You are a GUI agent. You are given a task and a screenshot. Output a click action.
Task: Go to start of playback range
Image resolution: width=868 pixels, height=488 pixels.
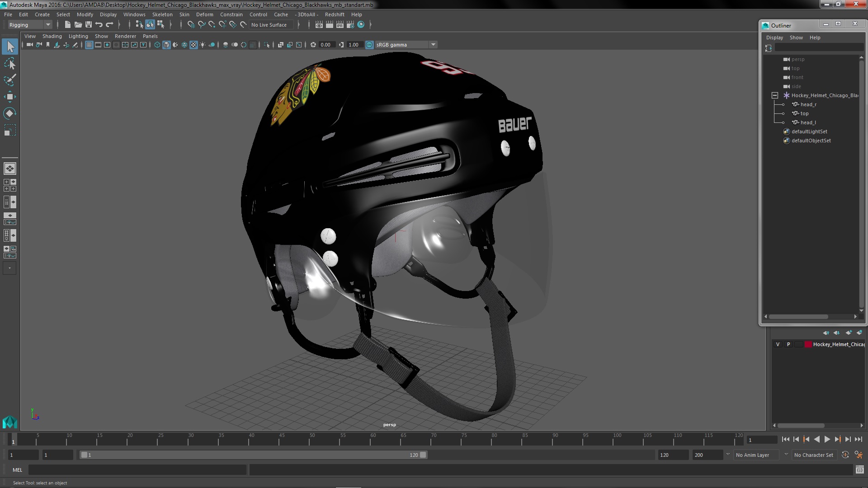pos(785,439)
